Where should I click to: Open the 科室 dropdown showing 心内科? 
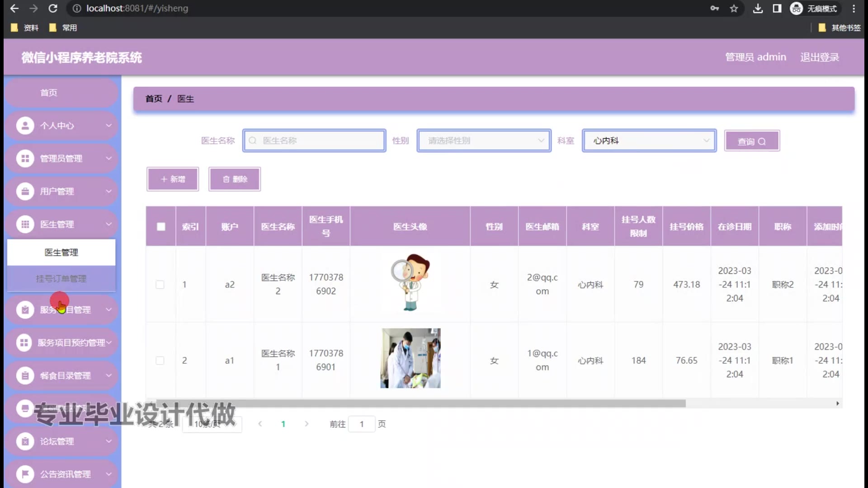click(649, 141)
